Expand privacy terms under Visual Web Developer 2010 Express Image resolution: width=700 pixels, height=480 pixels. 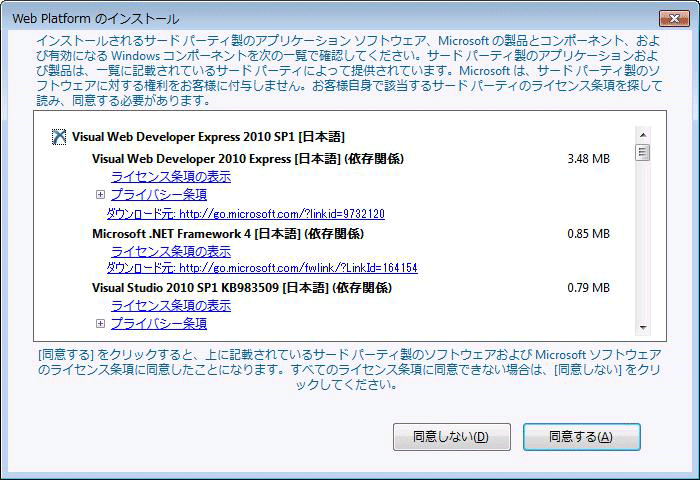tap(100, 195)
